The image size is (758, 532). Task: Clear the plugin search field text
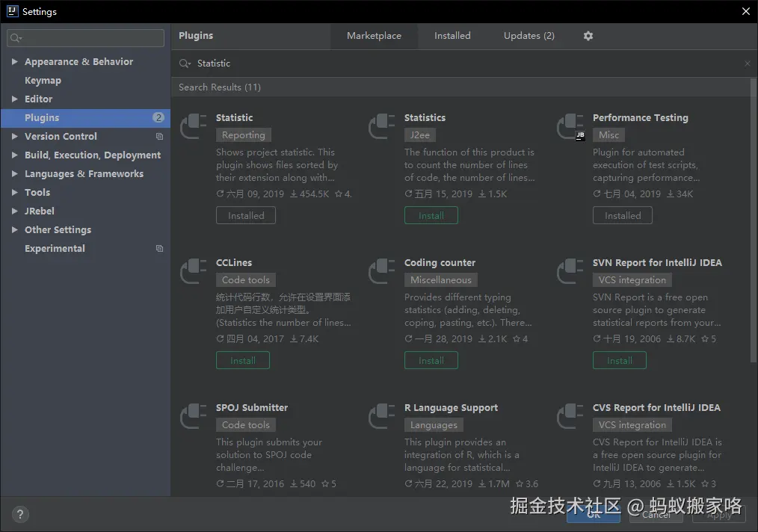click(x=747, y=64)
